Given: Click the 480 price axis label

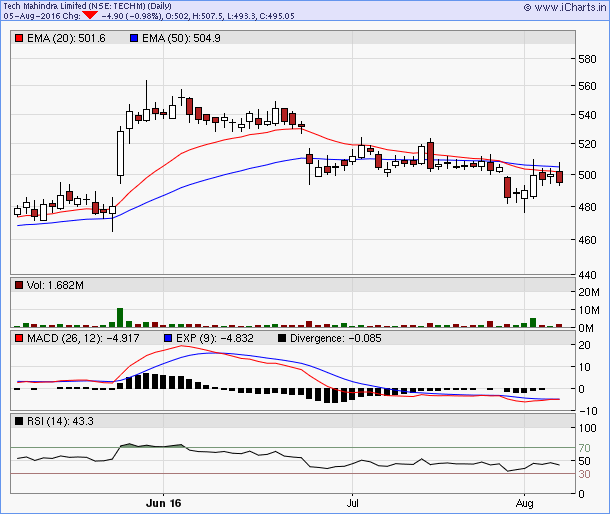Looking at the screenshot, I should (x=587, y=207).
